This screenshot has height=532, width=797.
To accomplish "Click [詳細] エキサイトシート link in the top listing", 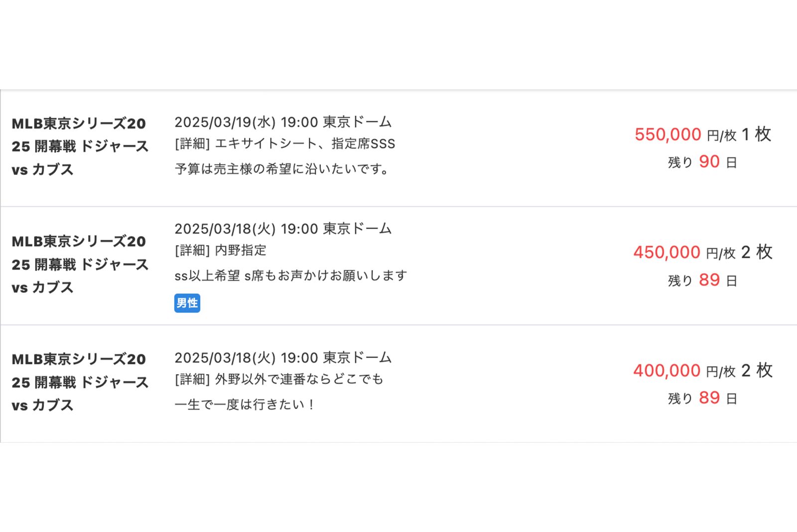I will 284,144.
